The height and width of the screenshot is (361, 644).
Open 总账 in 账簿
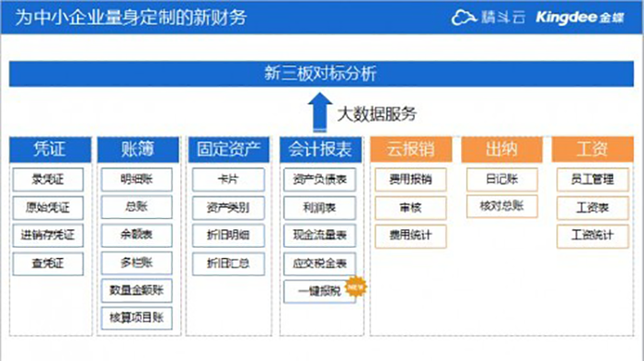click(137, 207)
